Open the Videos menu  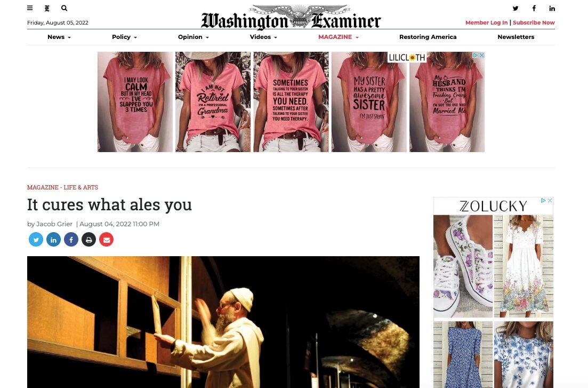(x=264, y=37)
